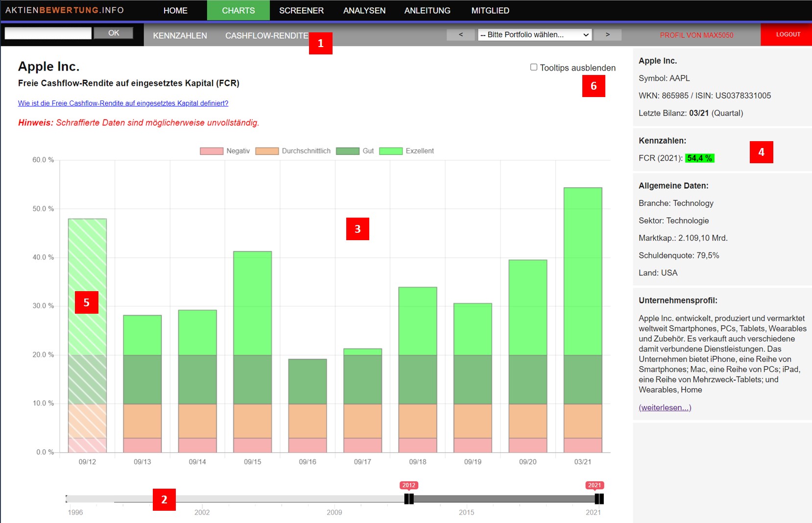Switch to the KENNZAHLEN tab
This screenshot has width=812, height=523.
pos(180,35)
